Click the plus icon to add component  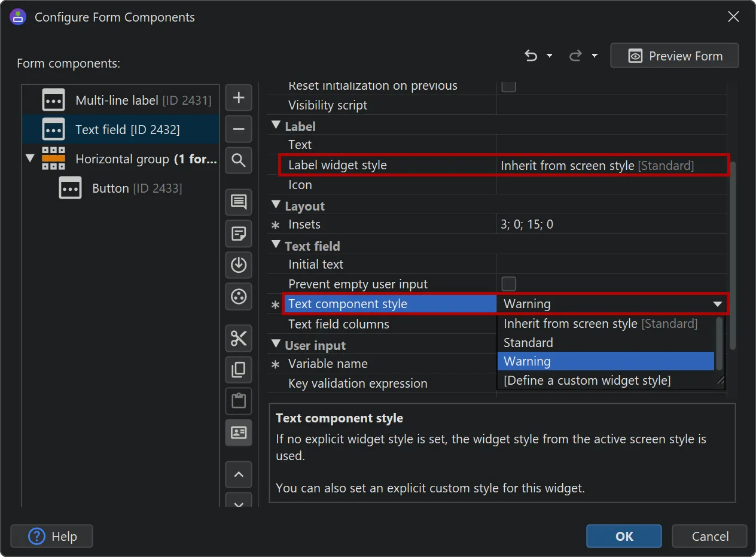coord(239,98)
